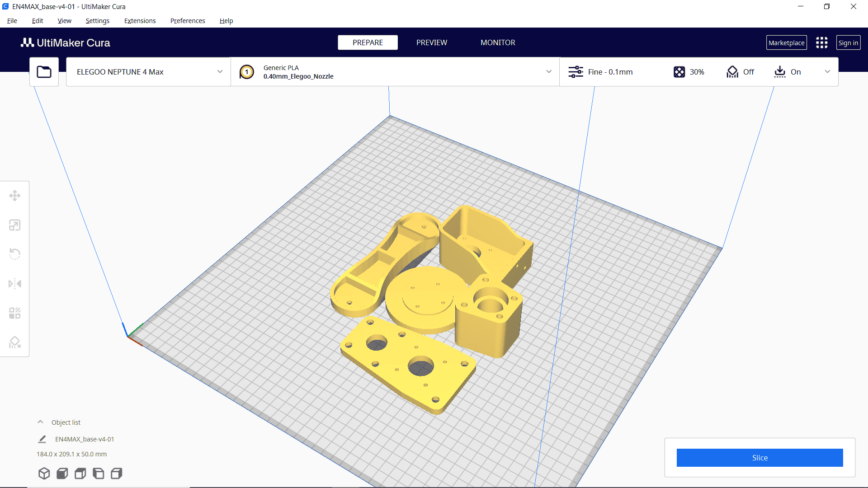This screenshot has width=868, height=488.
Task: Select the Move tool in left toolbar
Action: click(14, 196)
